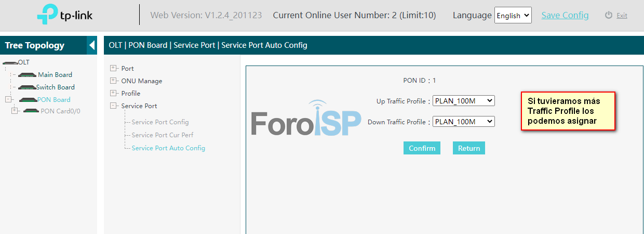Expand the Profile menu section

pyautogui.click(x=113, y=93)
